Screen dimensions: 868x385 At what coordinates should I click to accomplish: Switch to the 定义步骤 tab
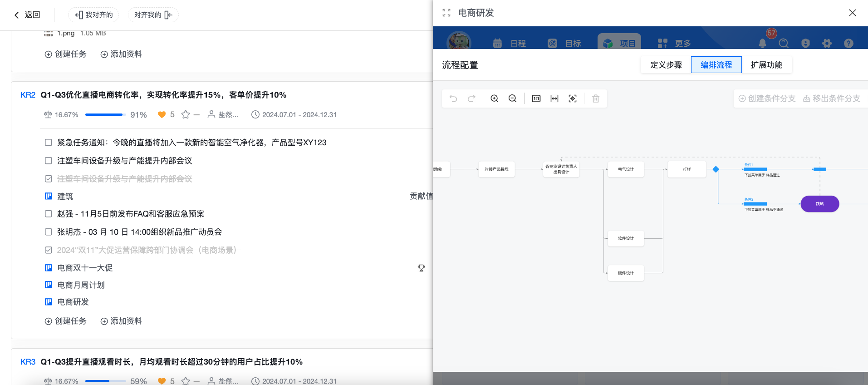[666, 65]
